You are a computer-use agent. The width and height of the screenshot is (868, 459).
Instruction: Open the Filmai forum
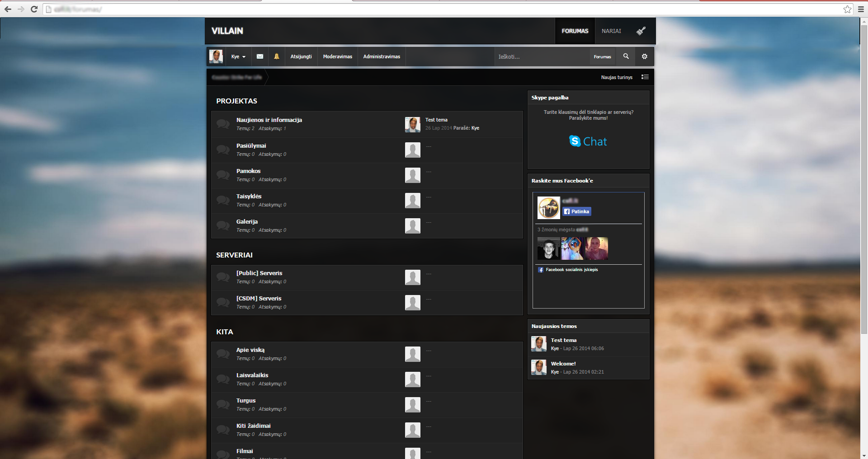click(245, 451)
